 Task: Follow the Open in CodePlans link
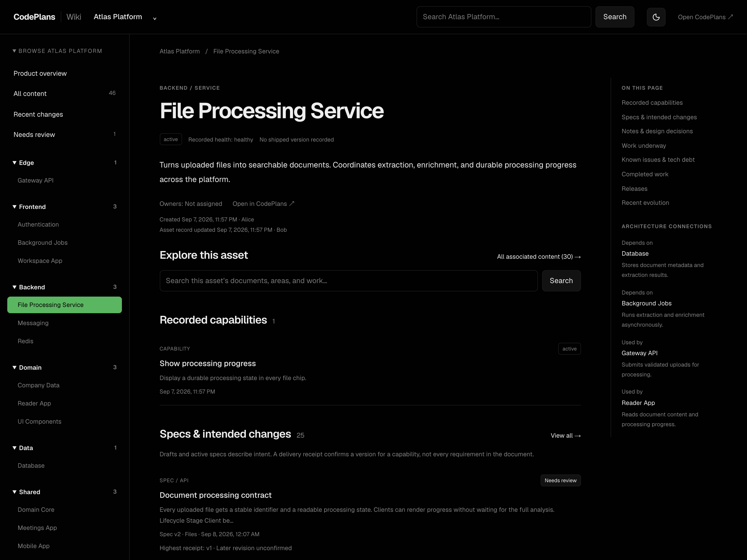tap(264, 204)
